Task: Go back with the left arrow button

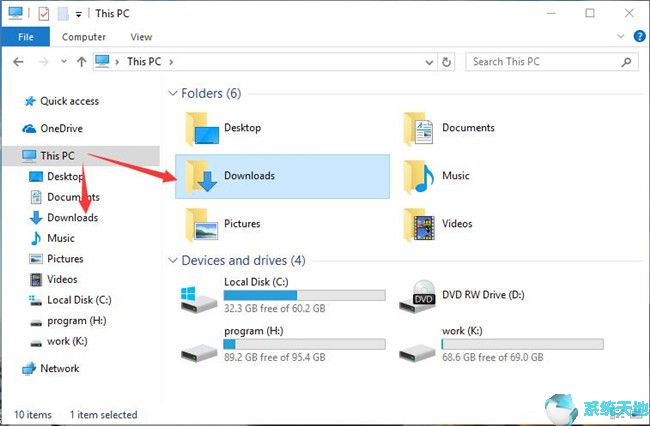Action: (18, 62)
